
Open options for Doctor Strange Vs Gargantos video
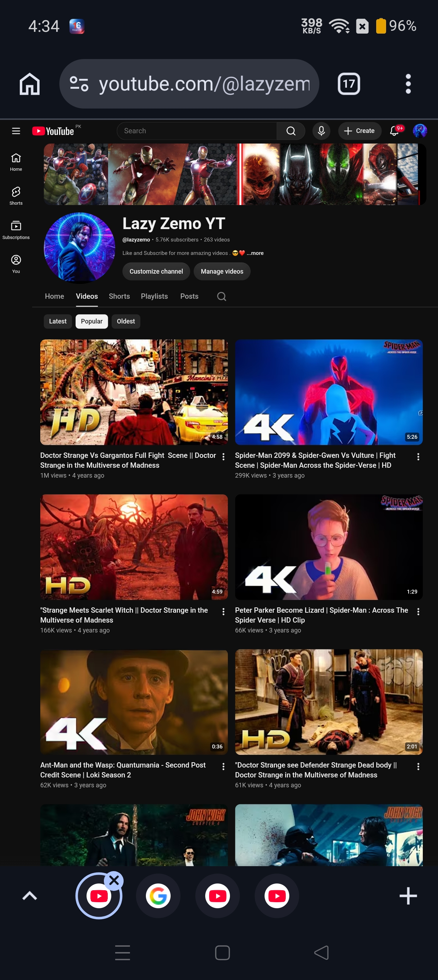point(223,456)
